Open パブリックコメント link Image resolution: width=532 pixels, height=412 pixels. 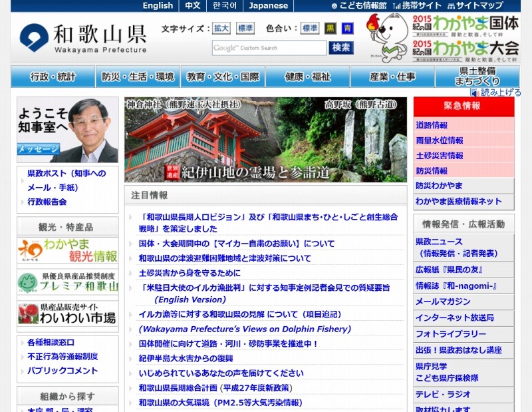63,371
